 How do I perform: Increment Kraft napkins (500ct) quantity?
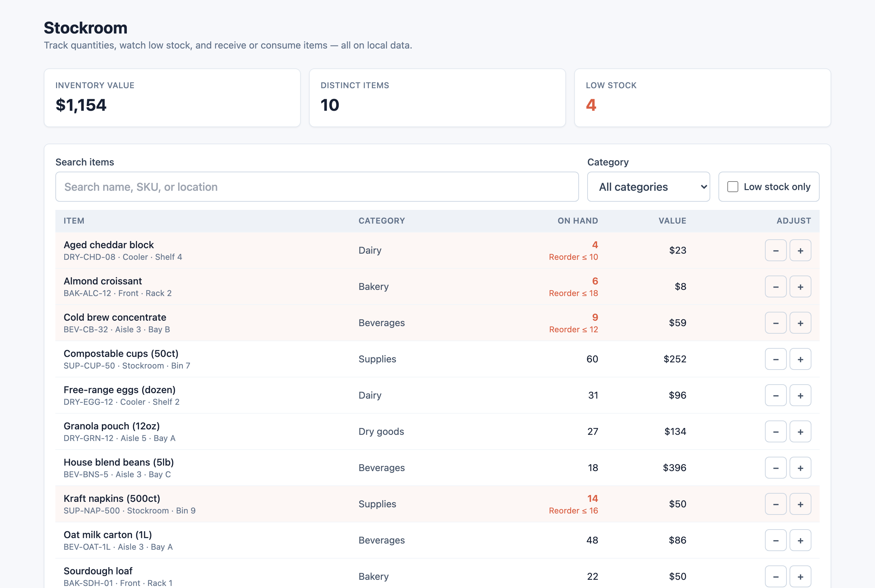click(800, 504)
